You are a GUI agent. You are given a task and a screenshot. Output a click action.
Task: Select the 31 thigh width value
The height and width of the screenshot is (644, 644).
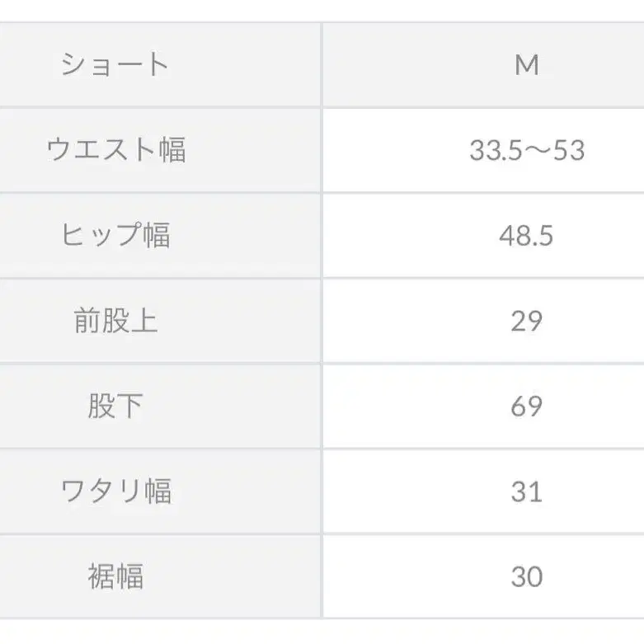(526, 491)
